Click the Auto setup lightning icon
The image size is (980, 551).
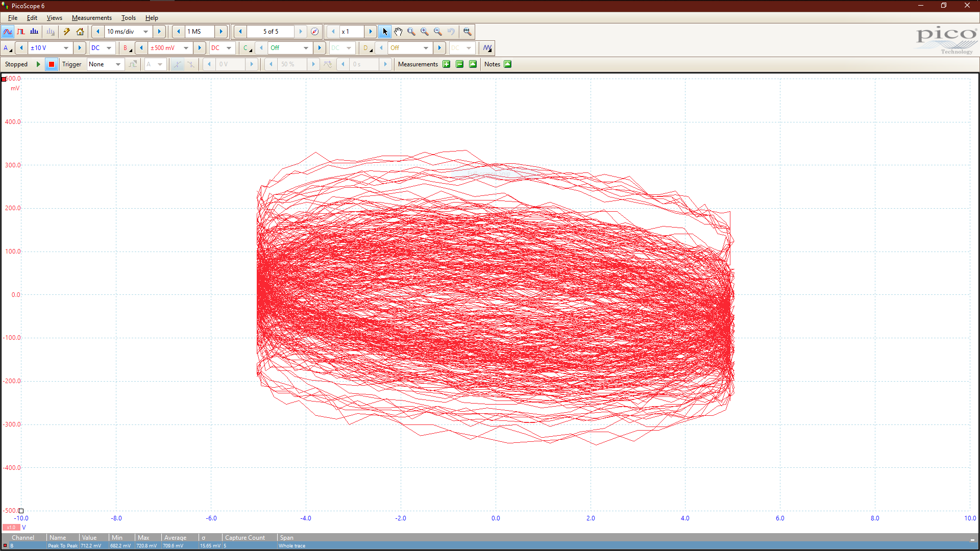(x=66, y=32)
